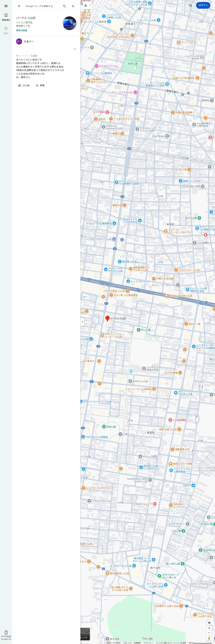This screenshot has height=644, width=215.
Task: Like the review with いいね button
Action: click(24, 85)
